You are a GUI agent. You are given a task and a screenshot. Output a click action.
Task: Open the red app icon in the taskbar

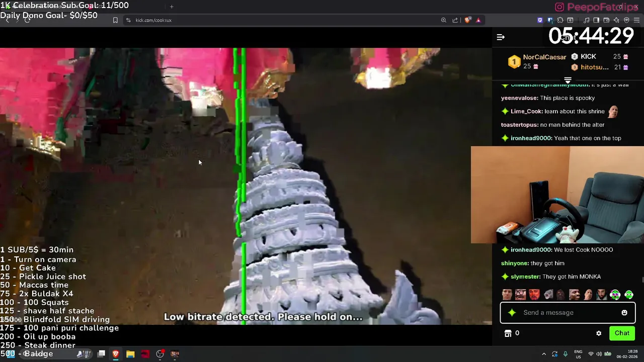(x=145, y=354)
